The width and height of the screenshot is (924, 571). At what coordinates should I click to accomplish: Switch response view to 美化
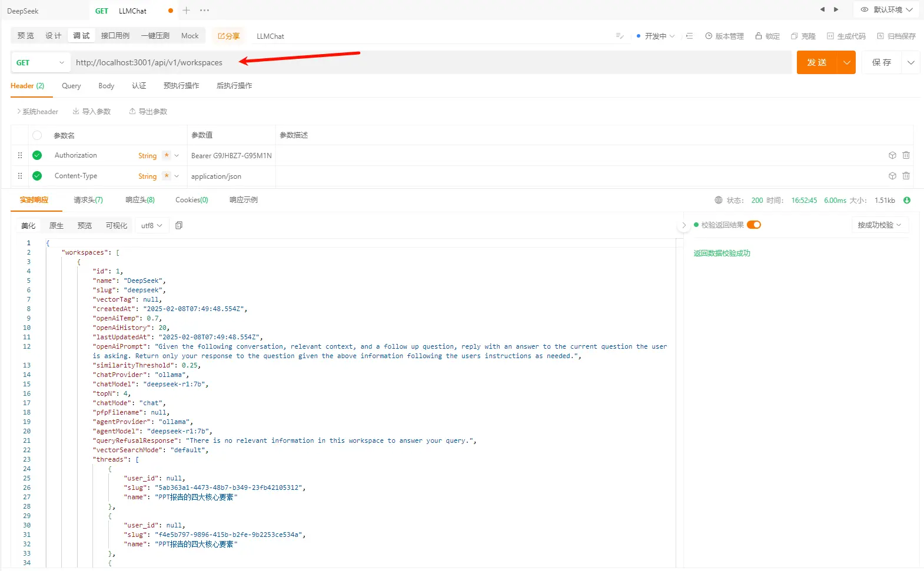point(28,226)
